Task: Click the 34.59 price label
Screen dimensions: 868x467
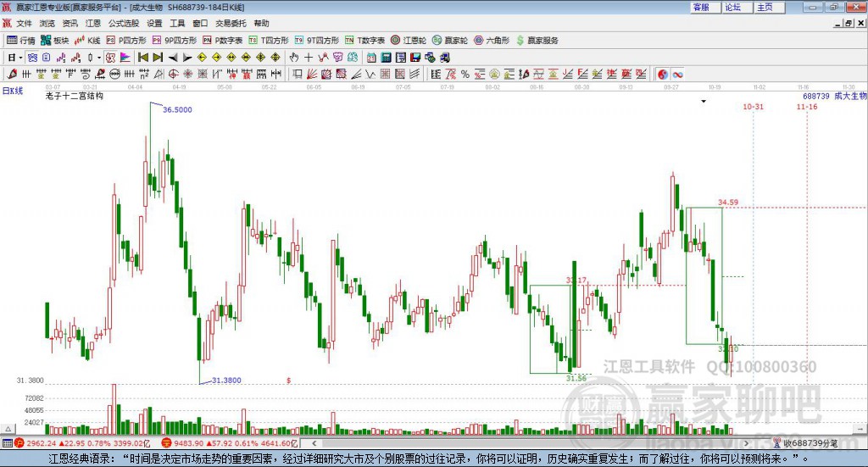Action: click(728, 203)
